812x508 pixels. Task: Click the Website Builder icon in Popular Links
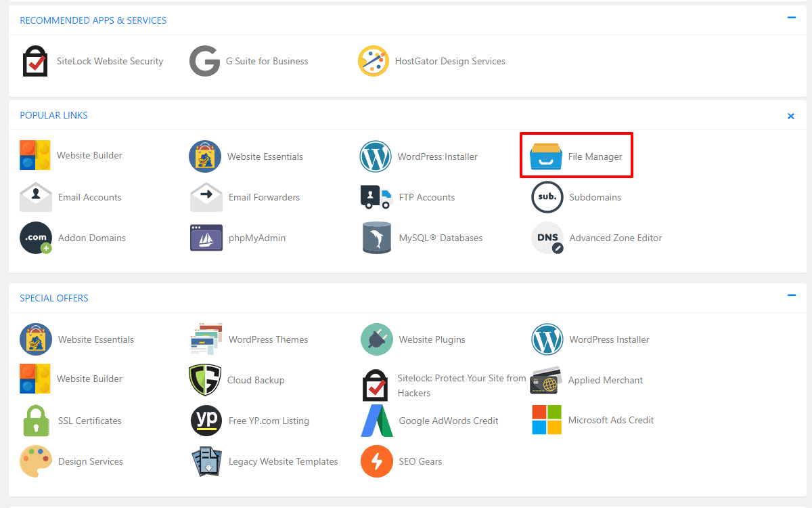(x=35, y=155)
